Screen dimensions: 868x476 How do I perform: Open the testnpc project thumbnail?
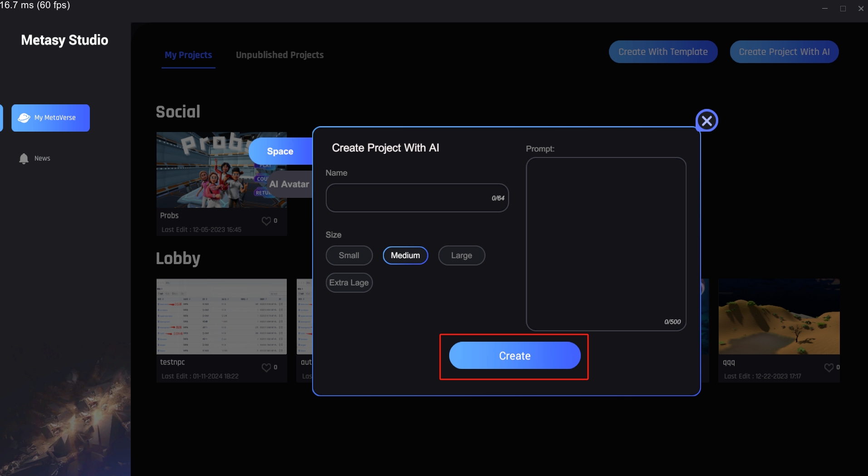[221, 316]
